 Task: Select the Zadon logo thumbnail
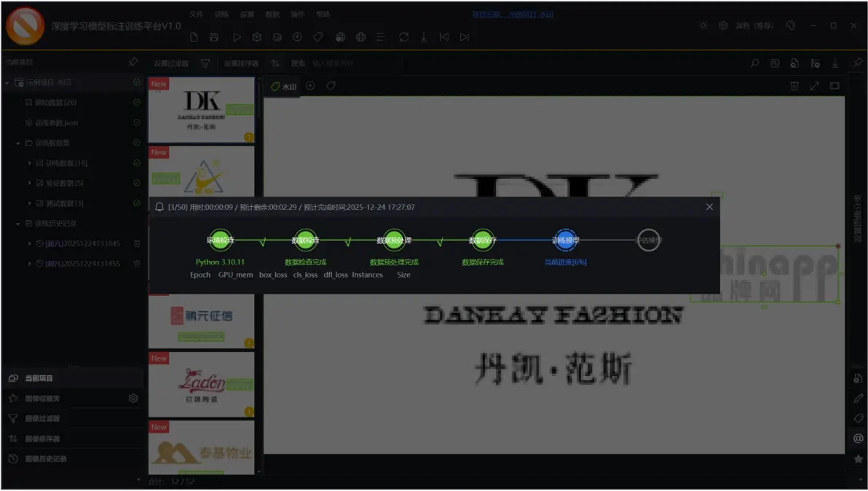pyautogui.click(x=202, y=384)
